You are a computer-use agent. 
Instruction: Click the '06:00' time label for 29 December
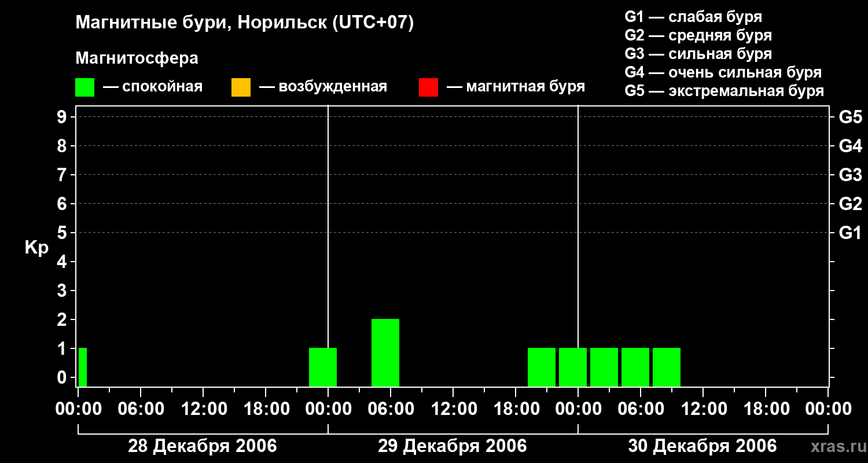point(391,409)
